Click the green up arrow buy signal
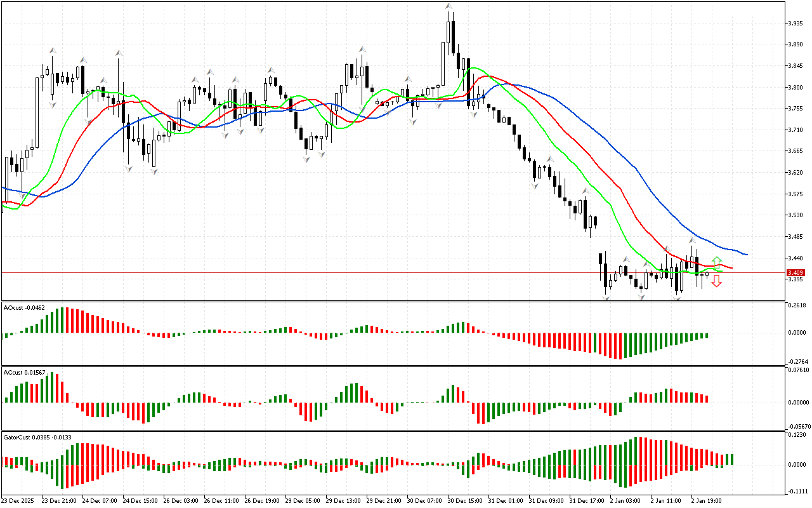The width and height of the screenshot is (812, 508). [x=716, y=260]
